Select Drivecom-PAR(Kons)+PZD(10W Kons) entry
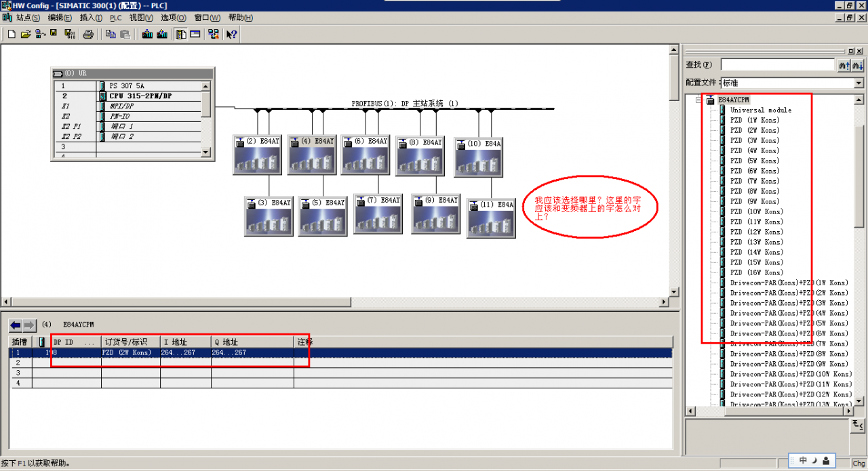This screenshot has height=471, width=868. pos(791,374)
